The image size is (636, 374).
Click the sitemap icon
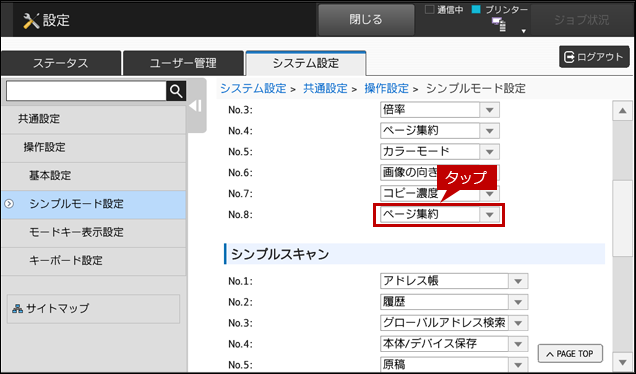click(x=17, y=309)
